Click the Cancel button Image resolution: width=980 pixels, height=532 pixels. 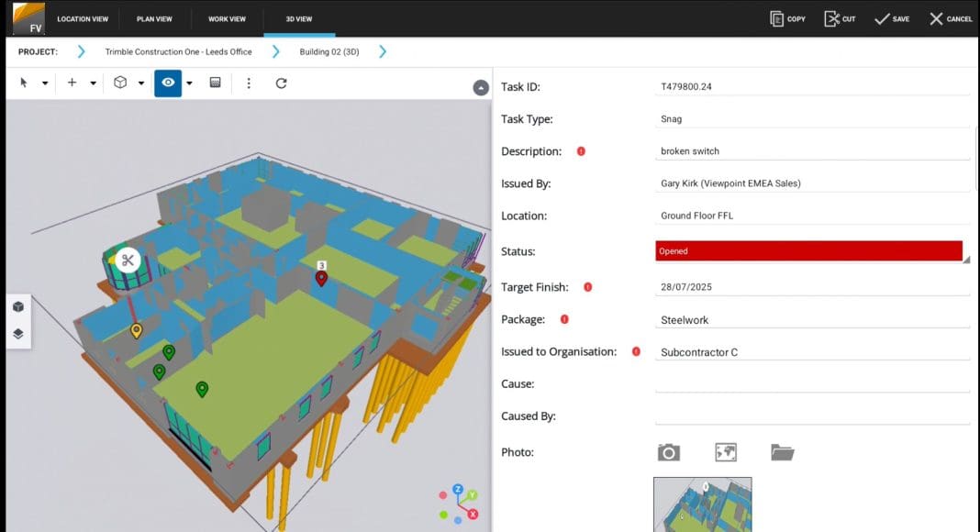(950, 18)
